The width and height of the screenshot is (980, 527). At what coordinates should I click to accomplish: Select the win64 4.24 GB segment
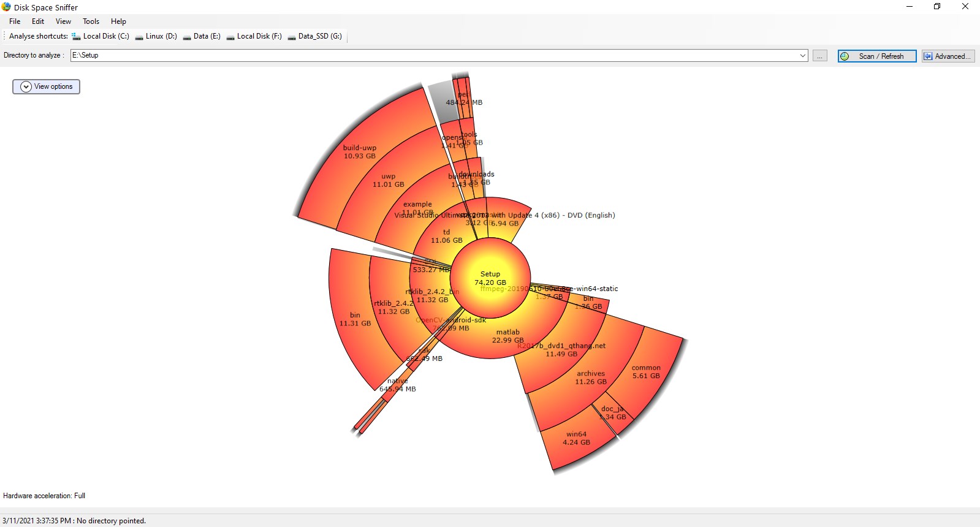tap(576, 438)
